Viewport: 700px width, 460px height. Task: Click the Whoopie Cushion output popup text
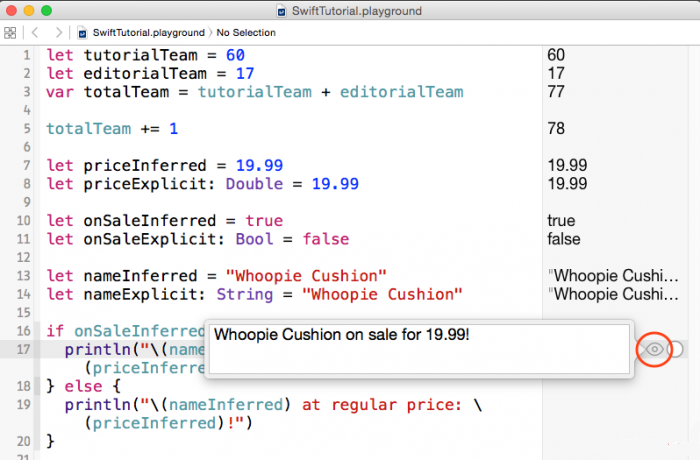342,335
